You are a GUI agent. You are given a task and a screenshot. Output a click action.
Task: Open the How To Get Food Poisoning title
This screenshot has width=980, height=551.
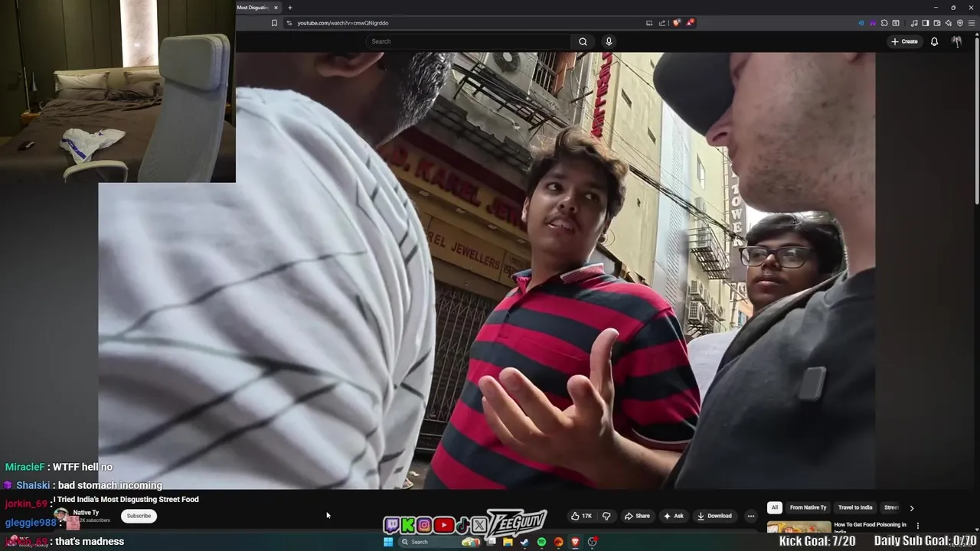[870, 527]
